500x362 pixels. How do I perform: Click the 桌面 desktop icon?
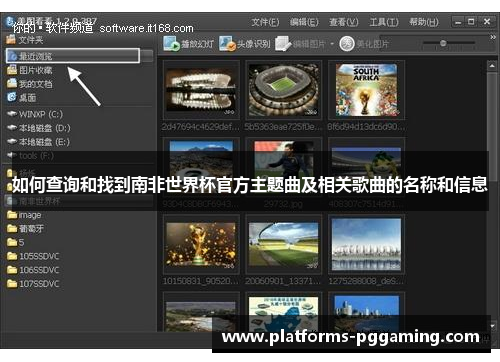pyautogui.click(x=12, y=97)
